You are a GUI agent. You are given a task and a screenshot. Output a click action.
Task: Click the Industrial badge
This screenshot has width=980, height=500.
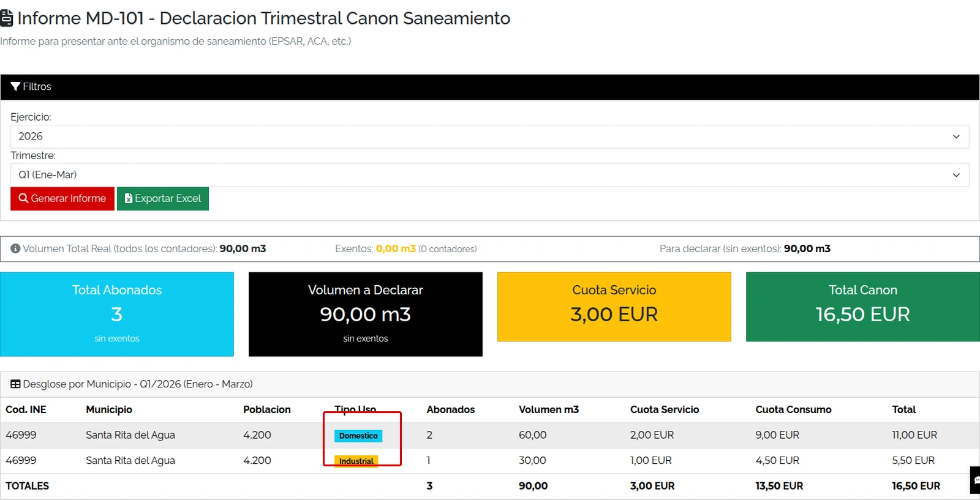click(356, 461)
